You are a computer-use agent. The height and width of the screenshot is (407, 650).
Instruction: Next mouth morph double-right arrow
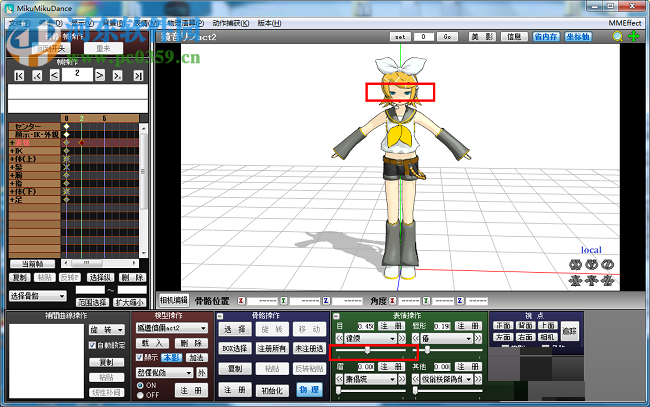pos(478,339)
